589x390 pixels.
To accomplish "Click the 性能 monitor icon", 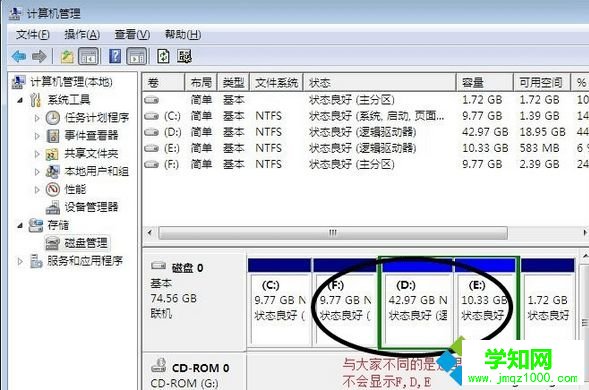I will coord(53,189).
